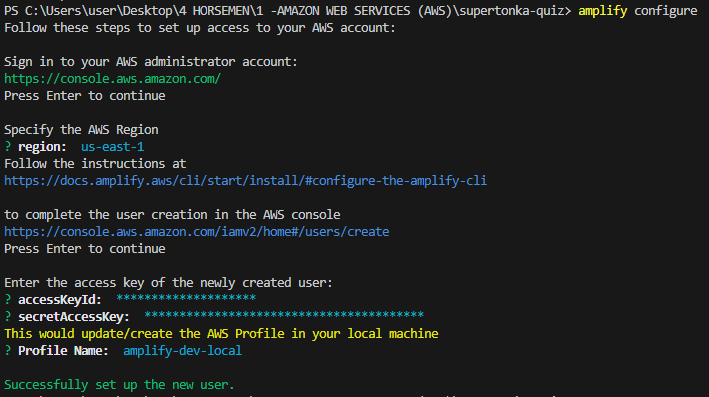Click 'Sign in to your AWS administrator account:' line
Viewport: 709px width, 397px height.
pos(151,61)
